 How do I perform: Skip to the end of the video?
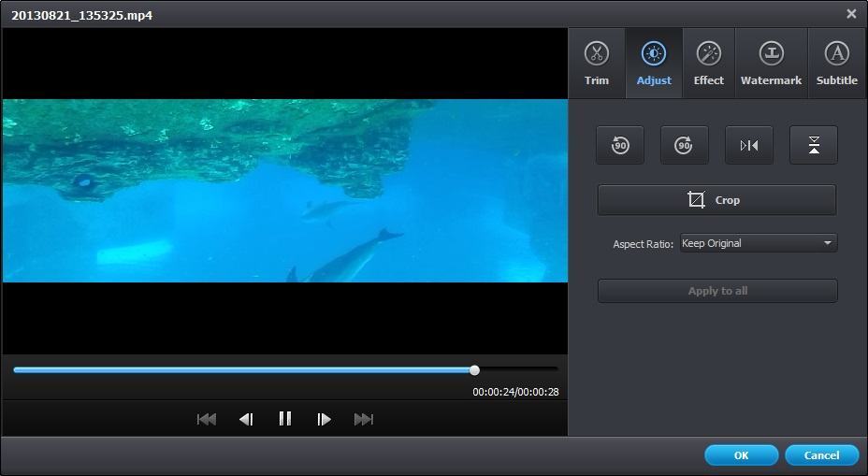(364, 419)
